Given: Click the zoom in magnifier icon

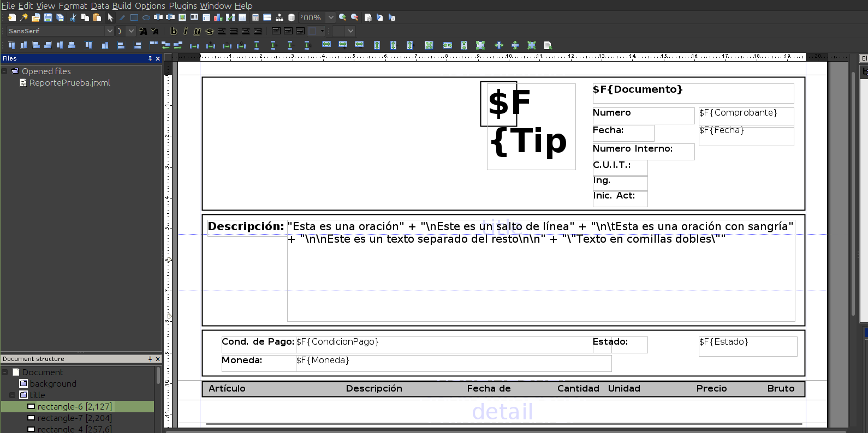Looking at the screenshot, I should tap(342, 17).
